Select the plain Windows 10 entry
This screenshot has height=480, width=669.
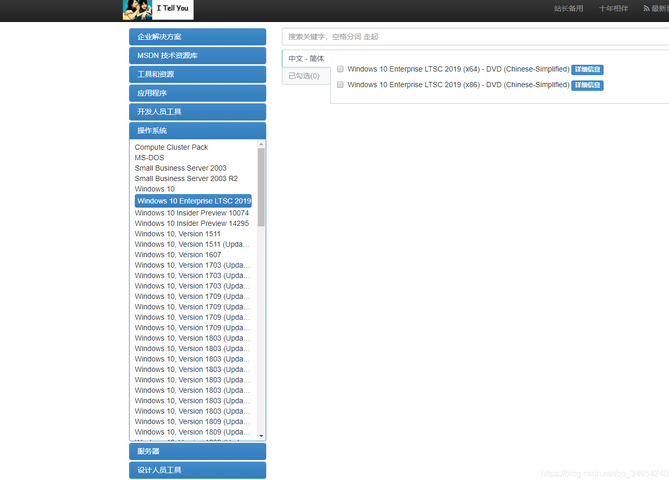(x=154, y=189)
